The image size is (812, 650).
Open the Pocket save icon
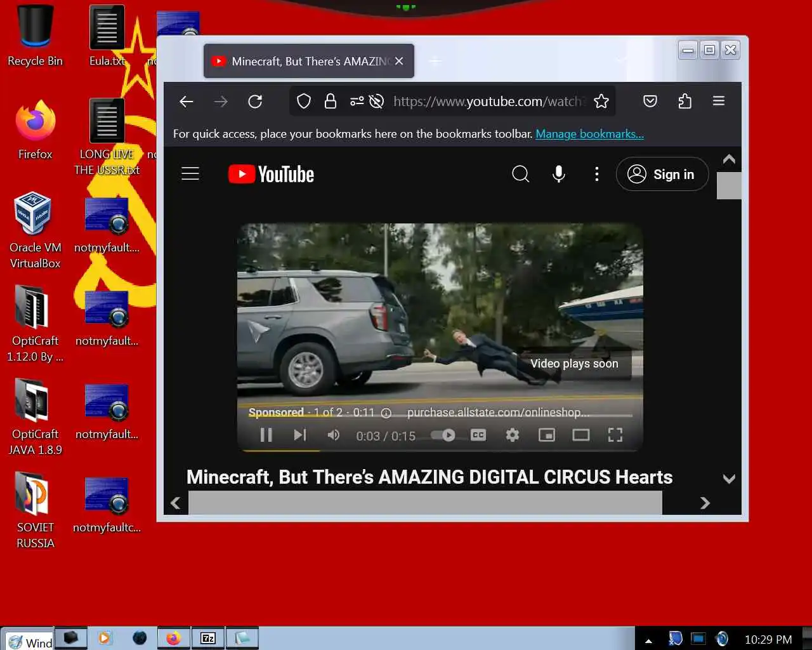click(x=650, y=101)
